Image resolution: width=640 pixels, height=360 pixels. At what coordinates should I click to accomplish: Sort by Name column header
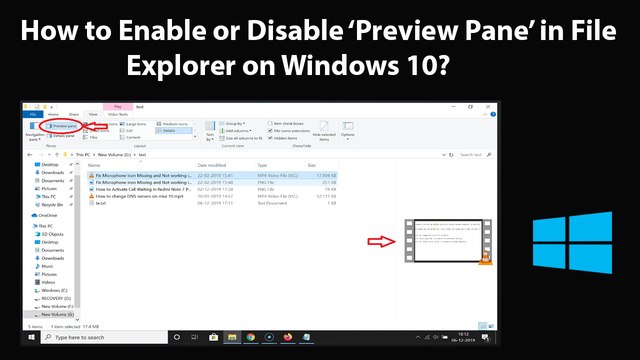point(94,165)
